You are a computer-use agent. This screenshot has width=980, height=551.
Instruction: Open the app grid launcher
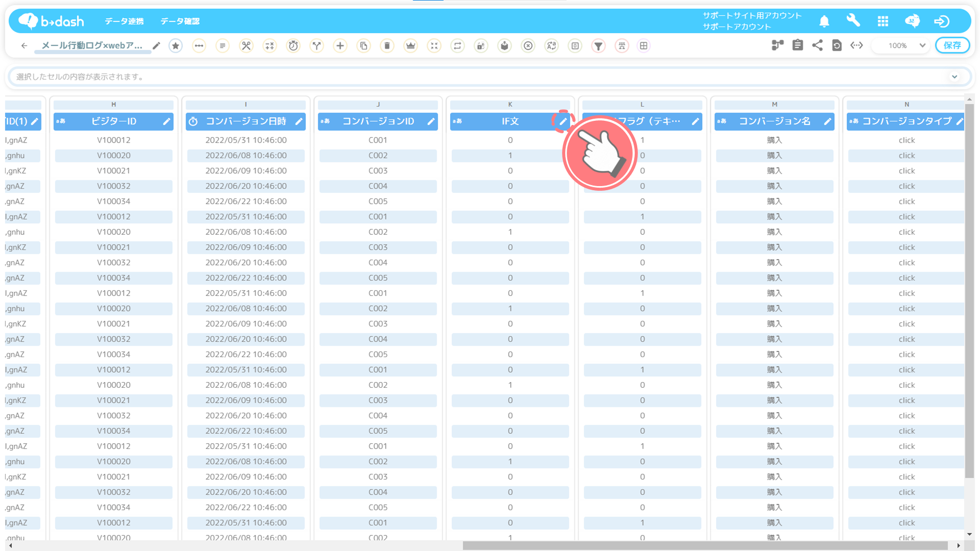click(883, 21)
